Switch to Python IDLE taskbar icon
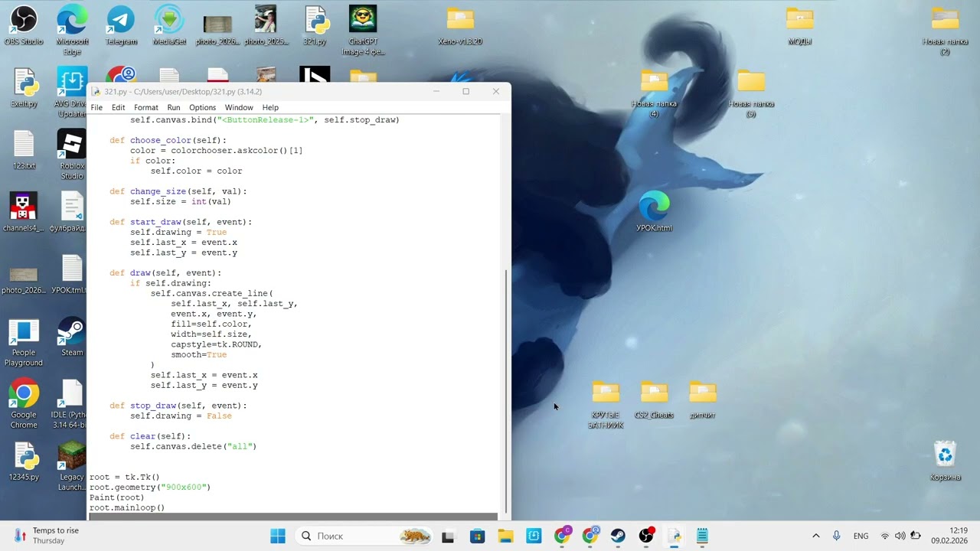This screenshot has height=551, width=980. (674, 536)
